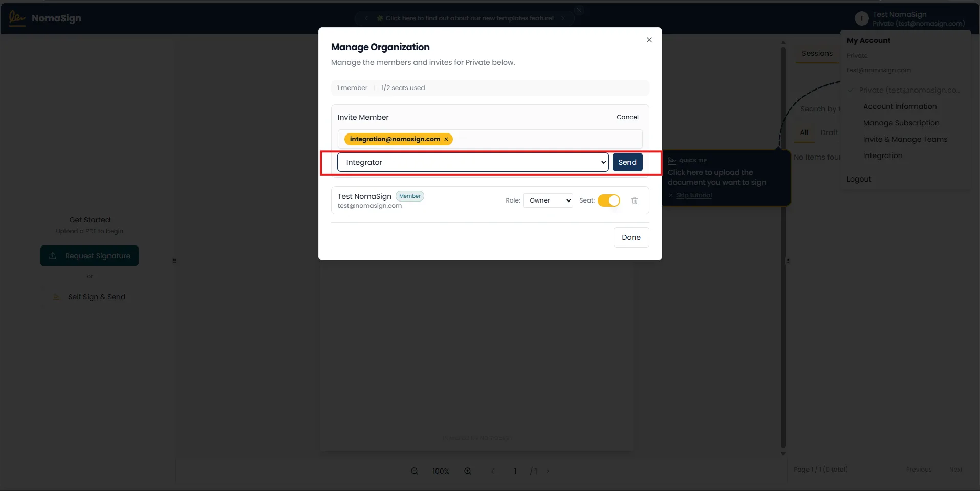Select Invite & Manage Teams
980x491 pixels.
905,139
